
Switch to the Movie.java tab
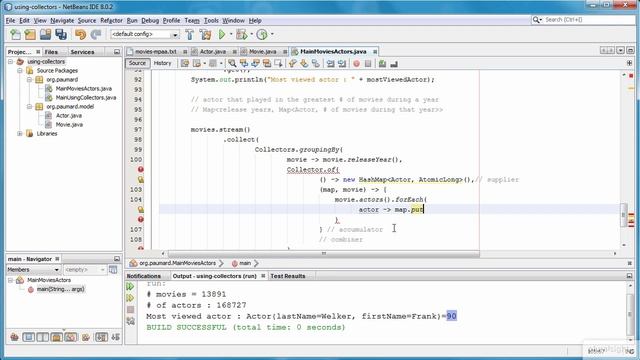click(x=262, y=52)
